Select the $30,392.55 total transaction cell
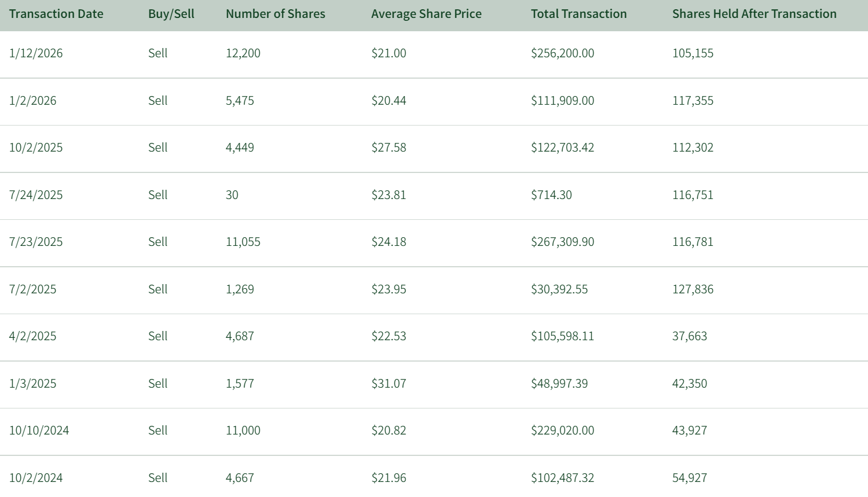The width and height of the screenshot is (868, 497). (559, 289)
